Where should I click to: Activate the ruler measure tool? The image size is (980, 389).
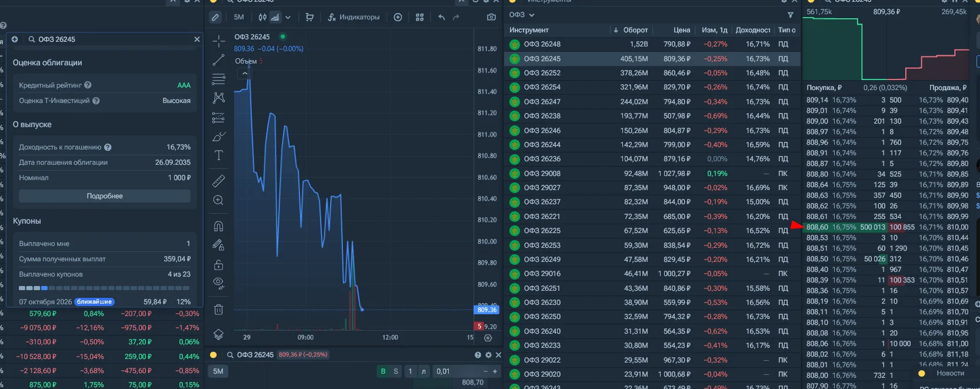pos(219,181)
